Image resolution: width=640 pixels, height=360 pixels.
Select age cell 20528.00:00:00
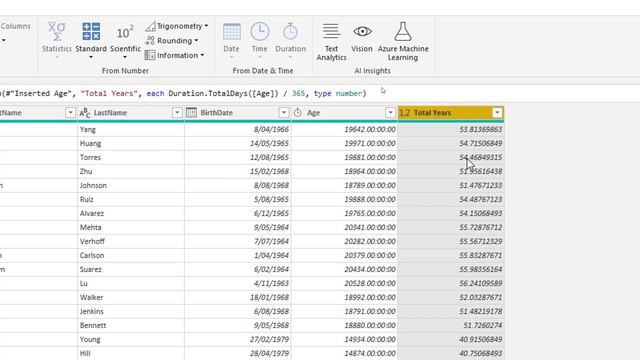344,283
